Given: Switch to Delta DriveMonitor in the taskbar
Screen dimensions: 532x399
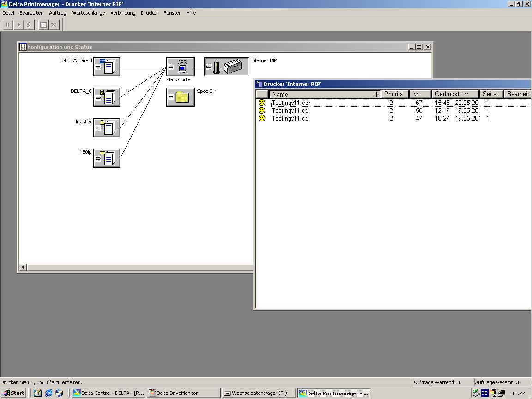Looking at the screenshot, I should 184,393.
